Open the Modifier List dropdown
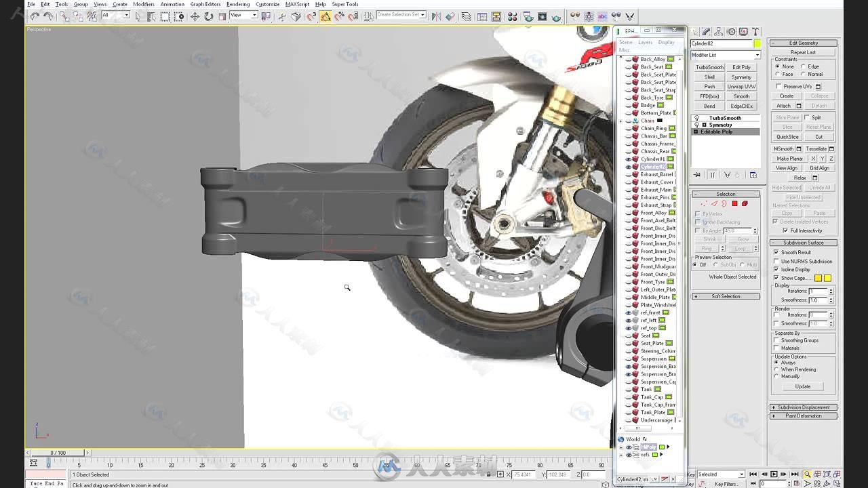The image size is (868, 488). [726, 55]
